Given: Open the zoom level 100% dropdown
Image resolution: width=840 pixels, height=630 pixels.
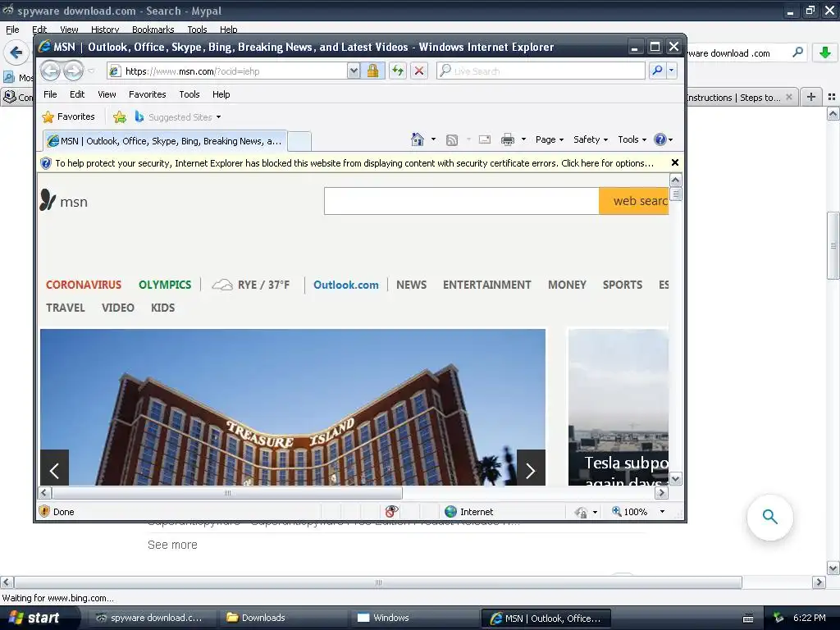Looking at the screenshot, I should pos(662,512).
